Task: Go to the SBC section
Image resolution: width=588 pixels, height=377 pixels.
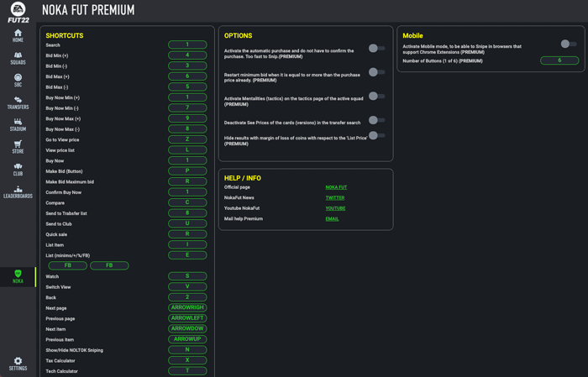Action: [18, 81]
